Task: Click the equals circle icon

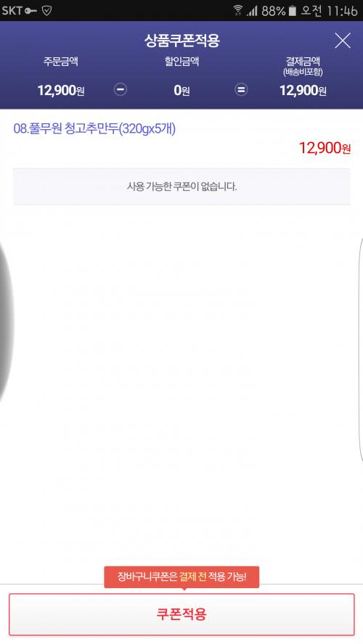Action: [x=241, y=89]
